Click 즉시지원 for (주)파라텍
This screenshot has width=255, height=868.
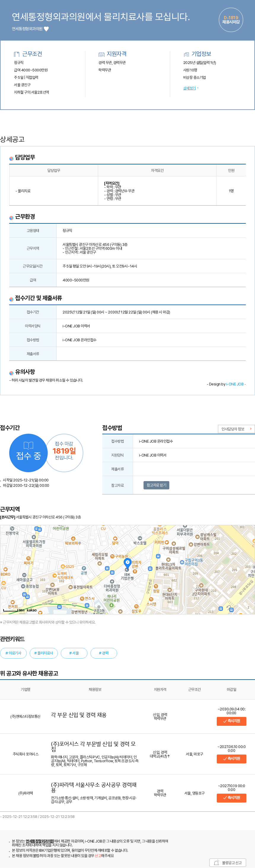(231, 798)
